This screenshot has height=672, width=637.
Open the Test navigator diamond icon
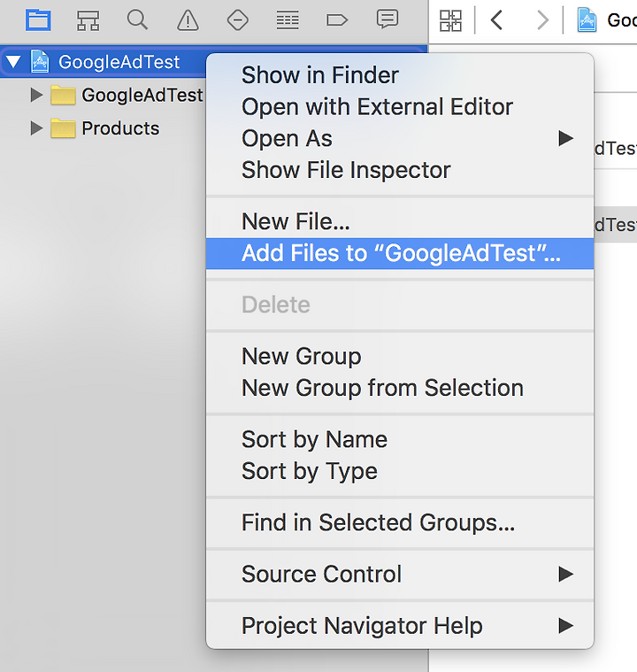pyautogui.click(x=237, y=20)
